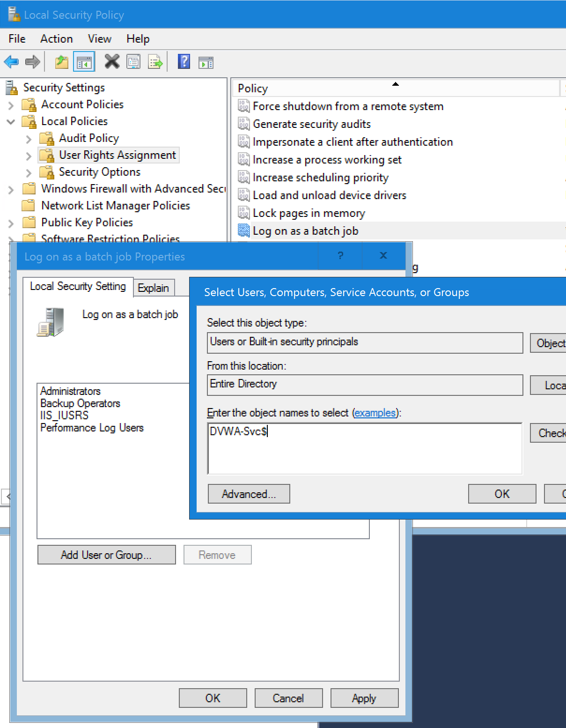This screenshot has width=566, height=728.
Task: Expand the Security Options tree node
Action: pyautogui.click(x=29, y=173)
